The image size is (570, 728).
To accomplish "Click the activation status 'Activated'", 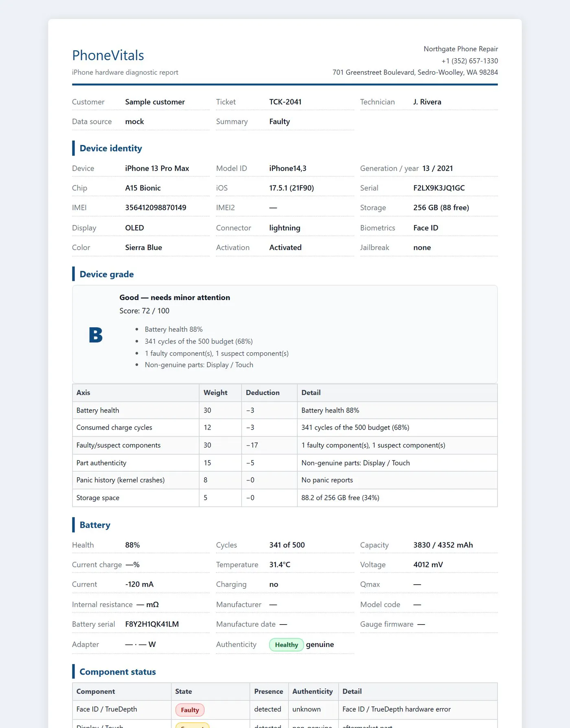I will [x=285, y=247].
